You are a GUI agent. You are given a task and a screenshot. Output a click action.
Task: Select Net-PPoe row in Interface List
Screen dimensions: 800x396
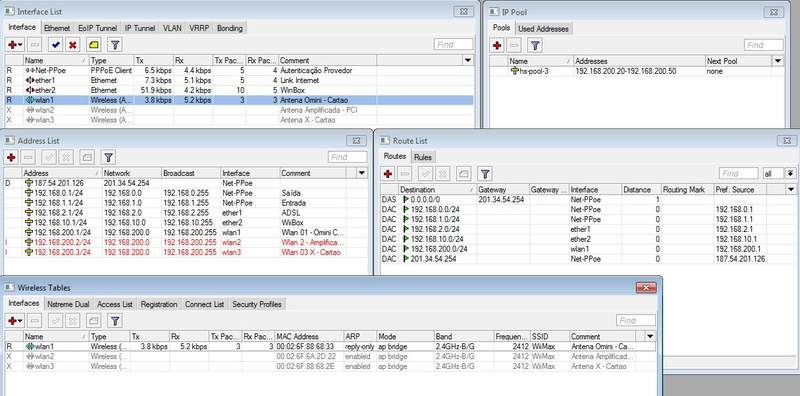(x=239, y=70)
